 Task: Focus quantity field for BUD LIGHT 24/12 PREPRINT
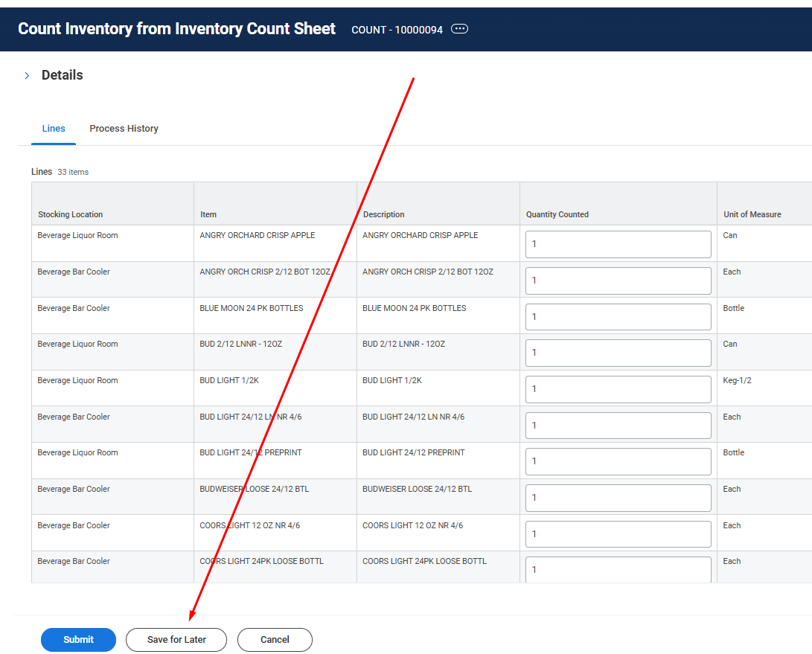tap(618, 461)
